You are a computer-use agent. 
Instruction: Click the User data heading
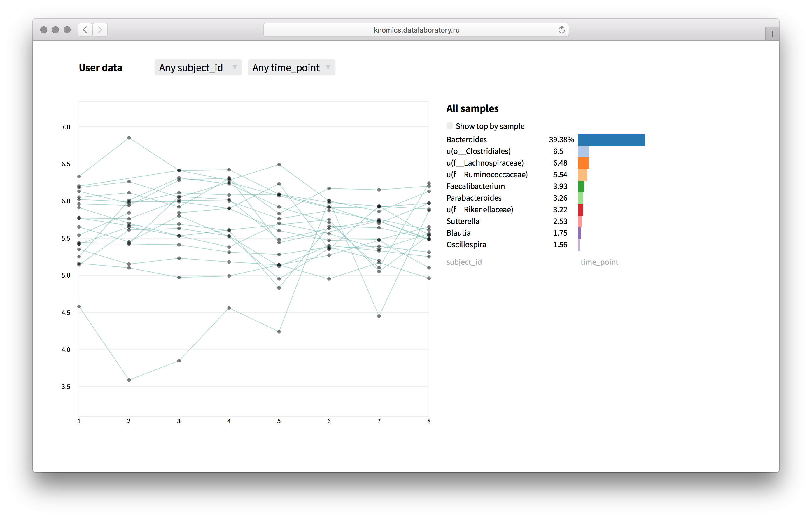[101, 68]
